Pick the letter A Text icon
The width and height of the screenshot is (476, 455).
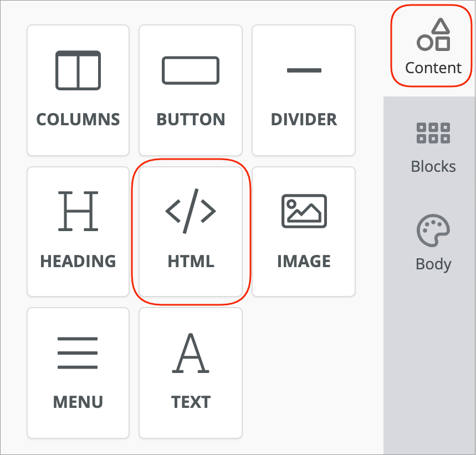tap(191, 352)
